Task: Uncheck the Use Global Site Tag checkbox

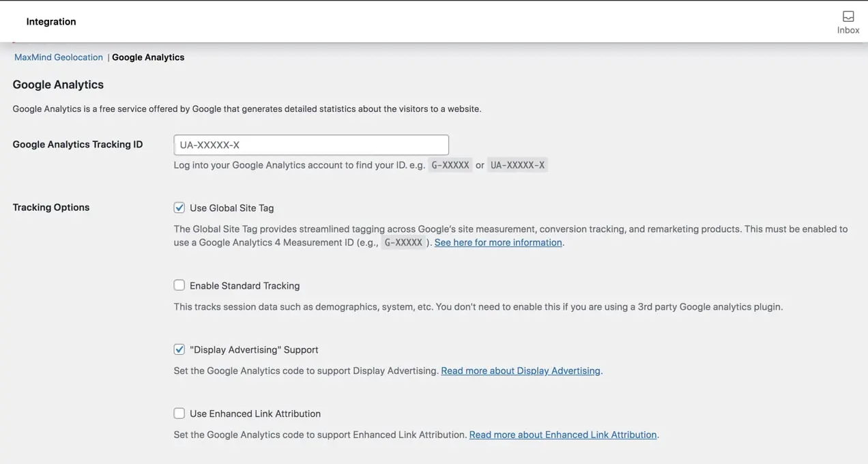Action: point(179,208)
